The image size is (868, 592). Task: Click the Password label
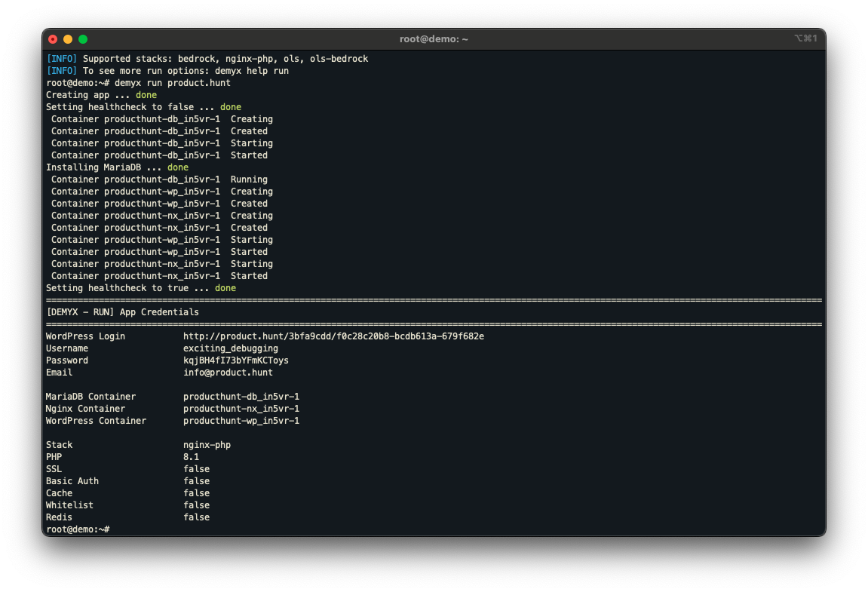pos(67,360)
